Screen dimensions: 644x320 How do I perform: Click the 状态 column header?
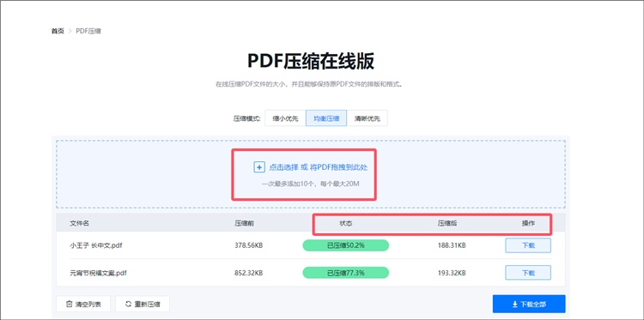point(345,224)
